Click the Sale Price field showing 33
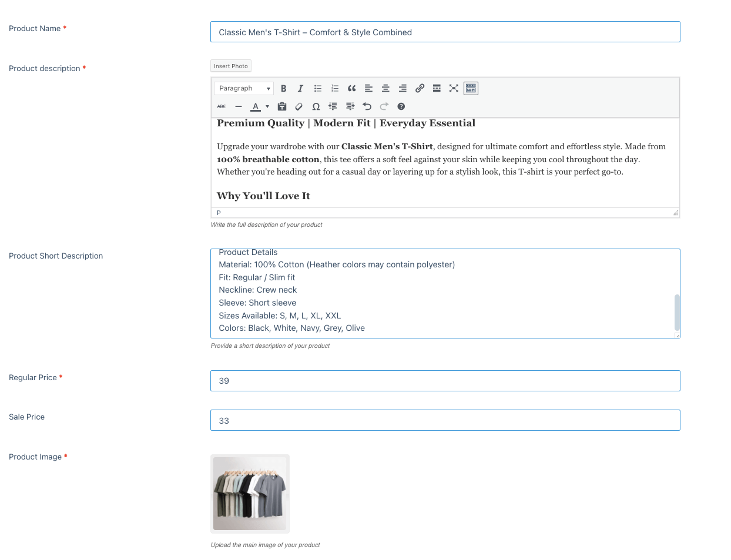731x560 pixels. 445,420
